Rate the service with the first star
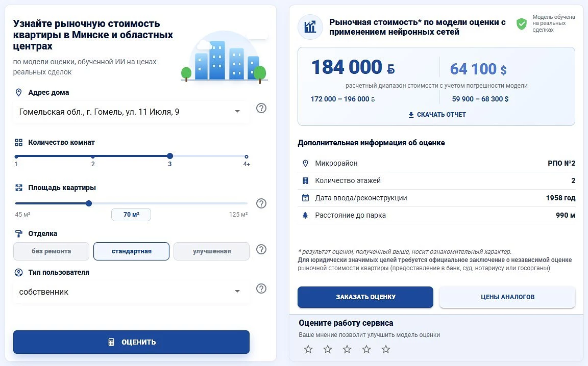This screenshot has height=366, width=588. click(308, 349)
